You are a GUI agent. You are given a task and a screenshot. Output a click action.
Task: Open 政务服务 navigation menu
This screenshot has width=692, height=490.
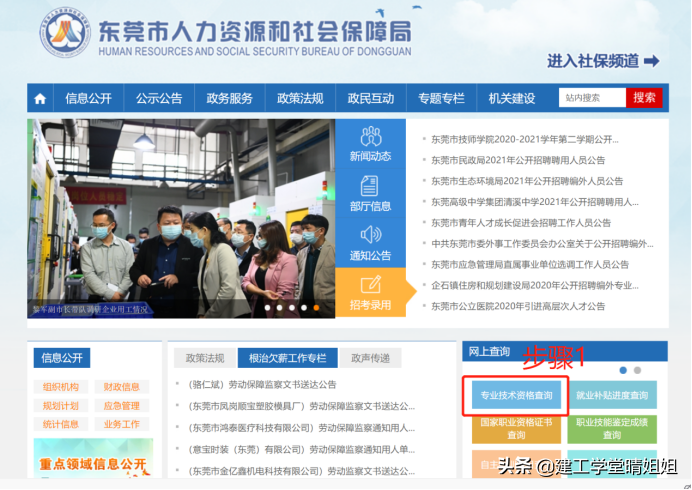(x=229, y=98)
